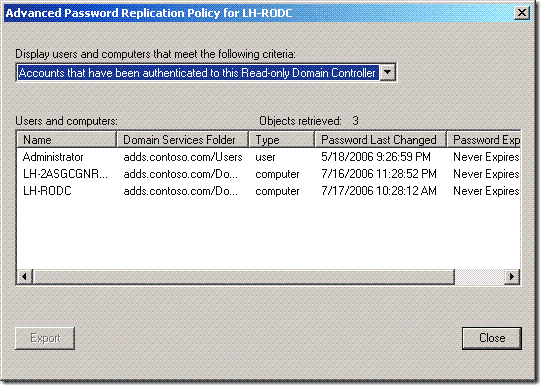Click Never Expires cell for Administrator

coord(486,157)
